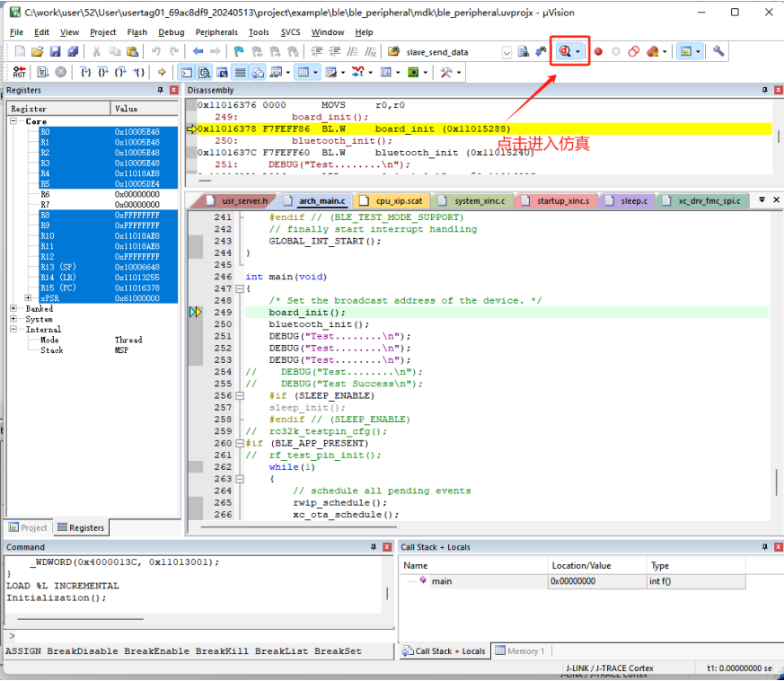
Task: Open the cpu_xip.scat tab
Action: (x=392, y=200)
